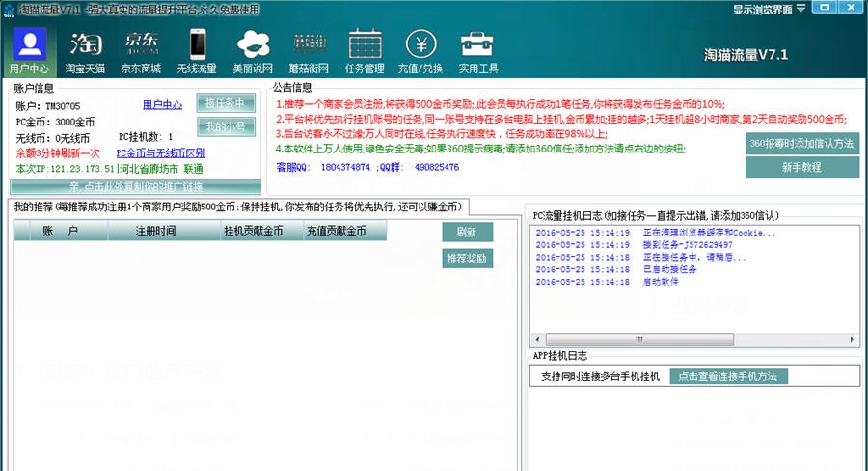Click the PC log scrollbar left arrow

click(x=537, y=339)
